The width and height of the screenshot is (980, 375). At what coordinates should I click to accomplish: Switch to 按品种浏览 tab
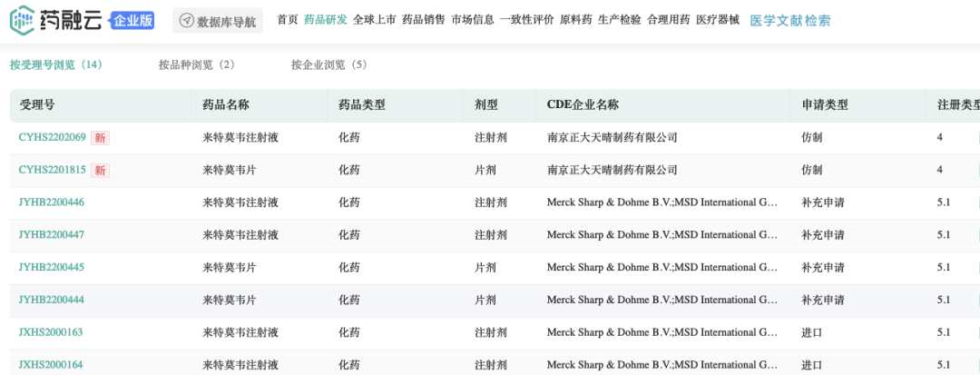pos(197,64)
